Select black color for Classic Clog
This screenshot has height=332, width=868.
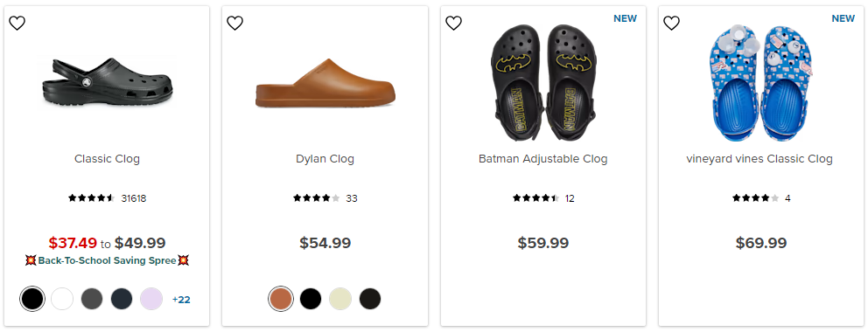point(32,299)
